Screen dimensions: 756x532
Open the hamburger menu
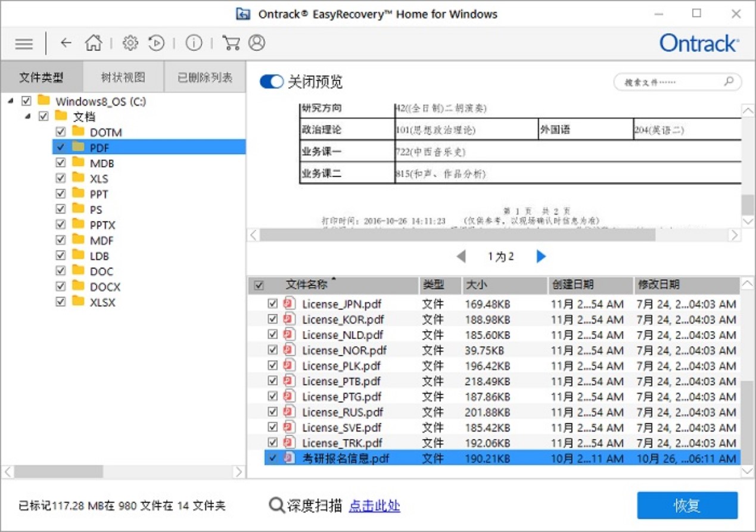[x=24, y=43]
